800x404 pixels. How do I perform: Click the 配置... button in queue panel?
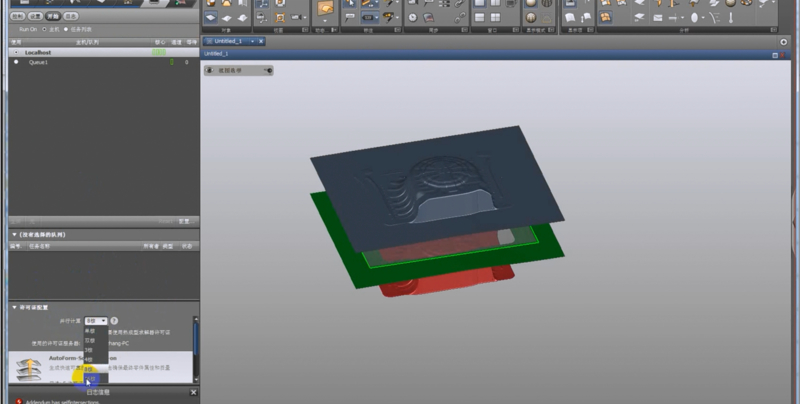click(187, 221)
